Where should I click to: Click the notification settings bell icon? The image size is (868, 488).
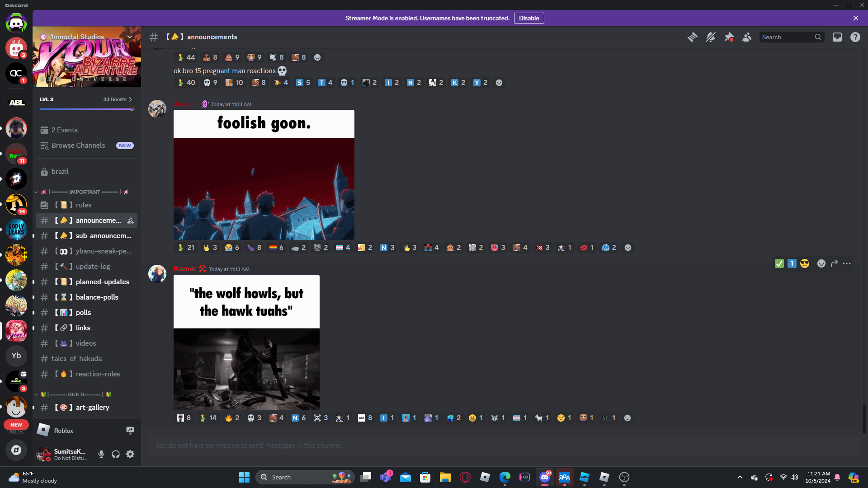click(710, 37)
